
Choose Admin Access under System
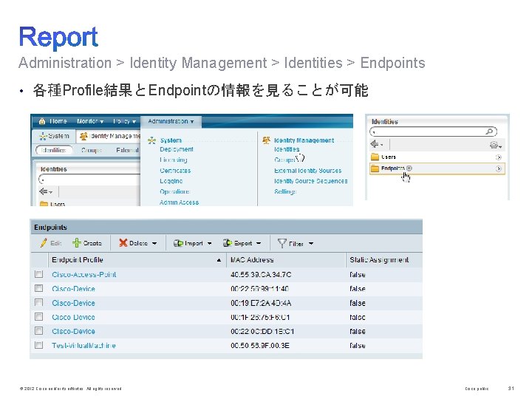click(179, 202)
